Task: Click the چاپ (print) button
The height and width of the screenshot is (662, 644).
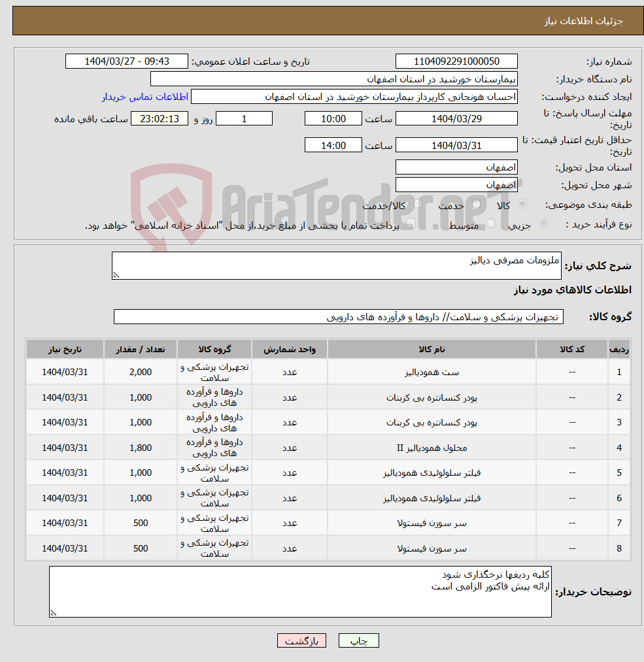Action: (358, 640)
